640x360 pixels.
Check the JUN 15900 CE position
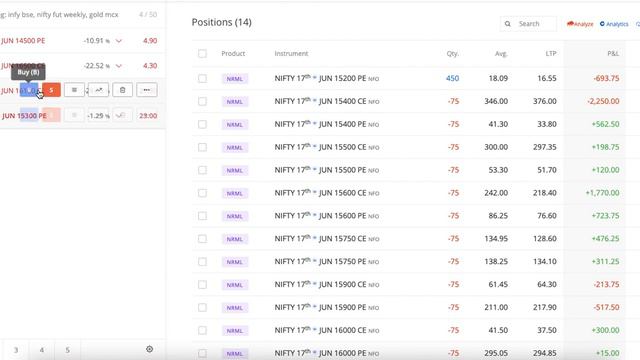(202, 284)
